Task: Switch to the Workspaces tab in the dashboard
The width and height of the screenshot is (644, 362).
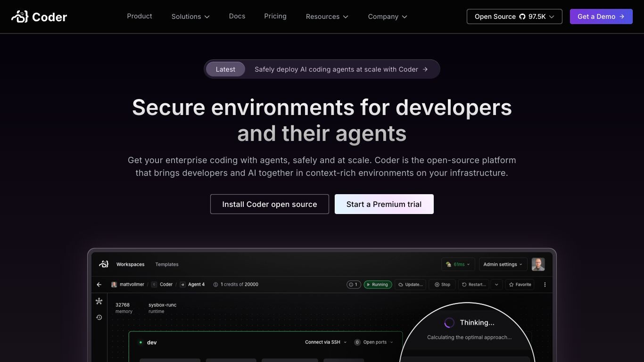Action: (131, 264)
